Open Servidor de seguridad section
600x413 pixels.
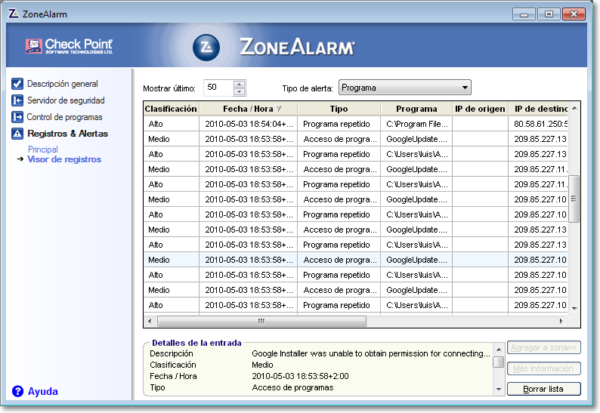pyautogui.click(x=66, y=101)
